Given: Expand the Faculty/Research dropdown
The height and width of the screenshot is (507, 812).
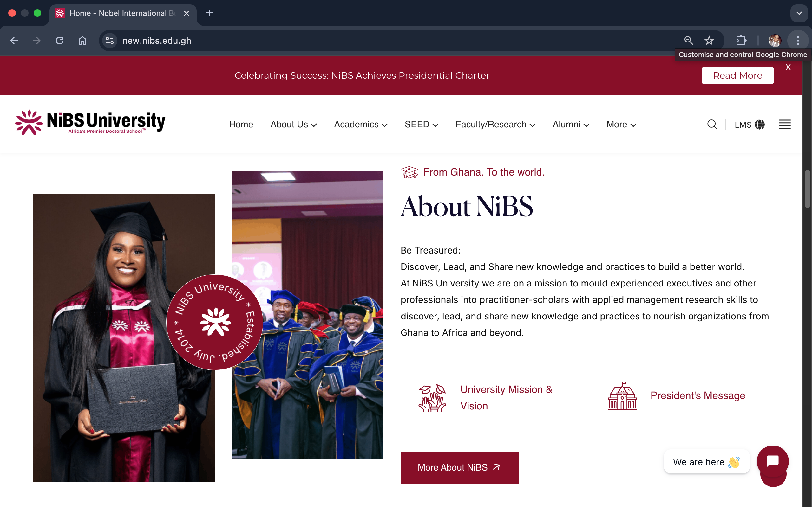Looking at the screenshot, I should tap(495, 125).
